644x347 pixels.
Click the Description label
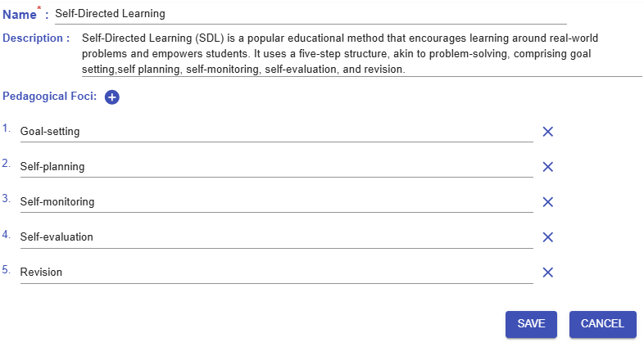point(34,38)
